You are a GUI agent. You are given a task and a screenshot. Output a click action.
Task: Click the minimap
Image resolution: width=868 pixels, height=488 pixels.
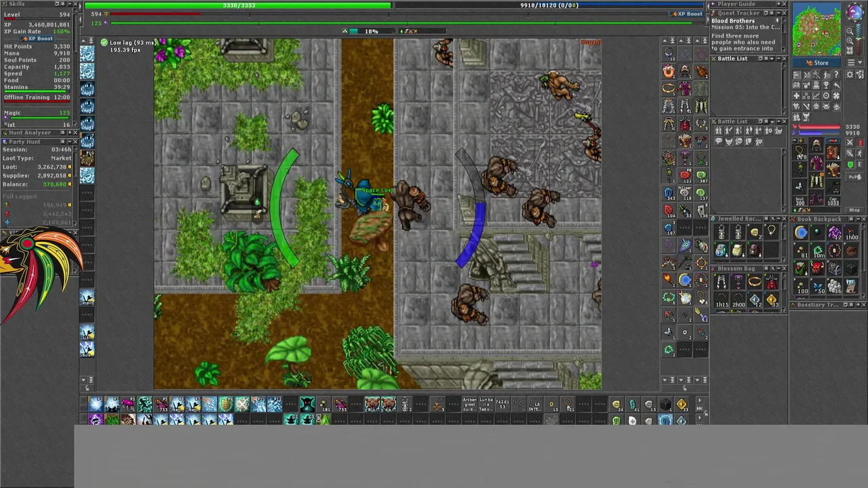click(816, 29)
